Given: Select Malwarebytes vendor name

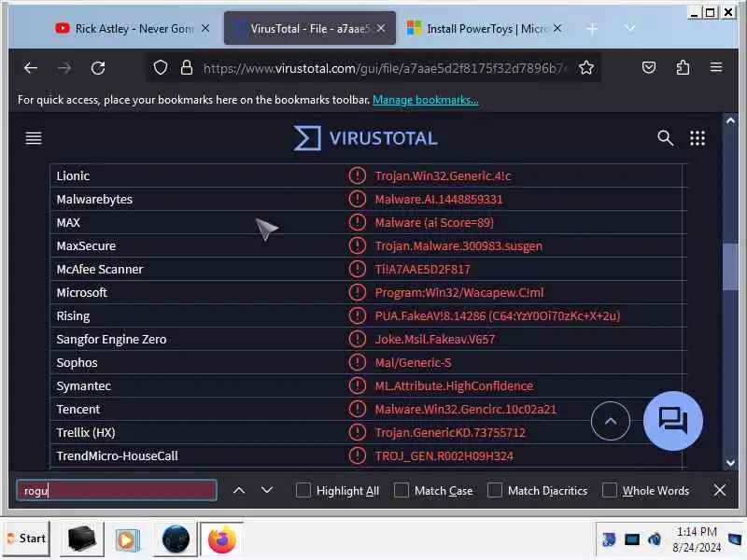Looking at the screenshot, I should pyautogui.click(x=94, y=199).
